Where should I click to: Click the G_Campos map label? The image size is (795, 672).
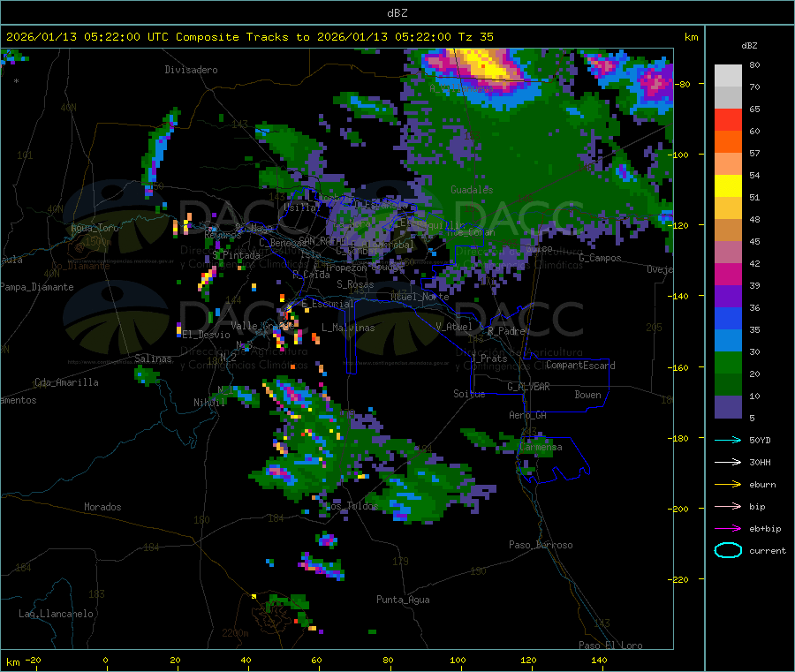600,258
